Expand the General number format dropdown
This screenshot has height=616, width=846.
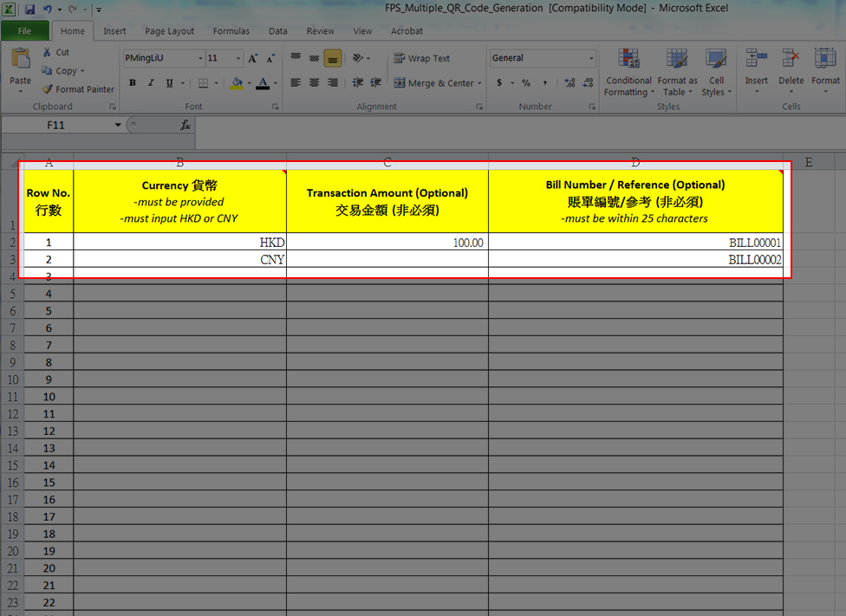pyautogui.click(x=592, y=59)
